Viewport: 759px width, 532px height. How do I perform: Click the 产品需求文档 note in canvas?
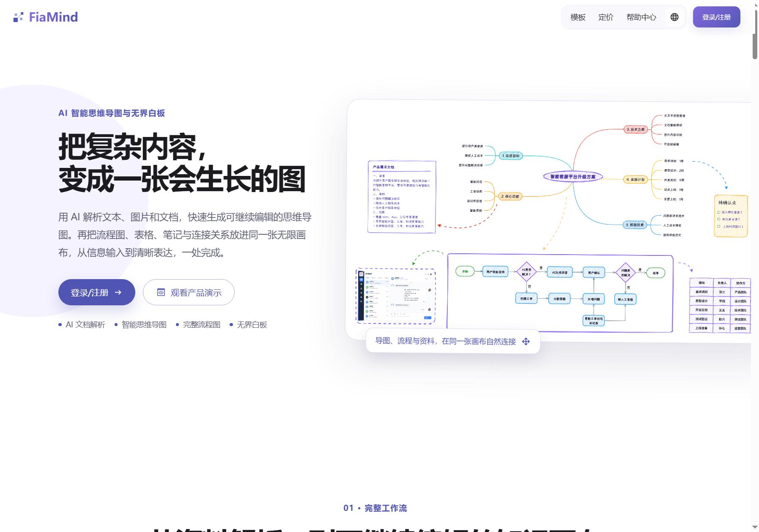click(402, 197)
